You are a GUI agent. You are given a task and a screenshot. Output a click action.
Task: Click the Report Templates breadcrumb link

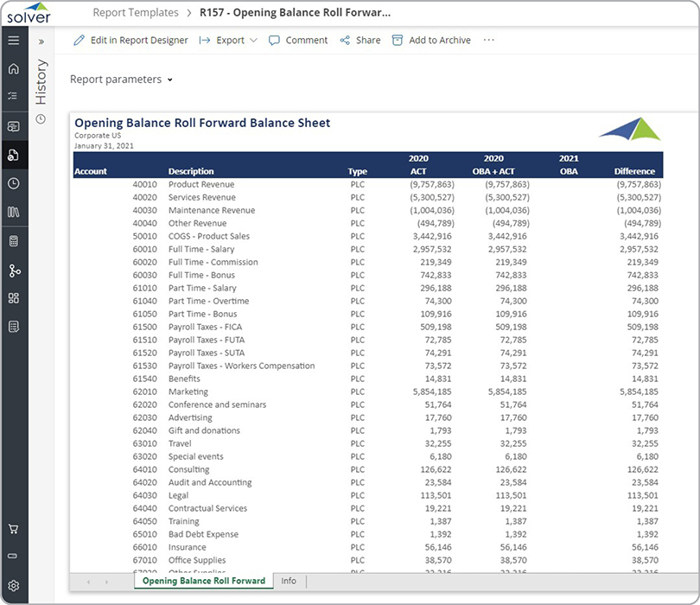(136, 12)
